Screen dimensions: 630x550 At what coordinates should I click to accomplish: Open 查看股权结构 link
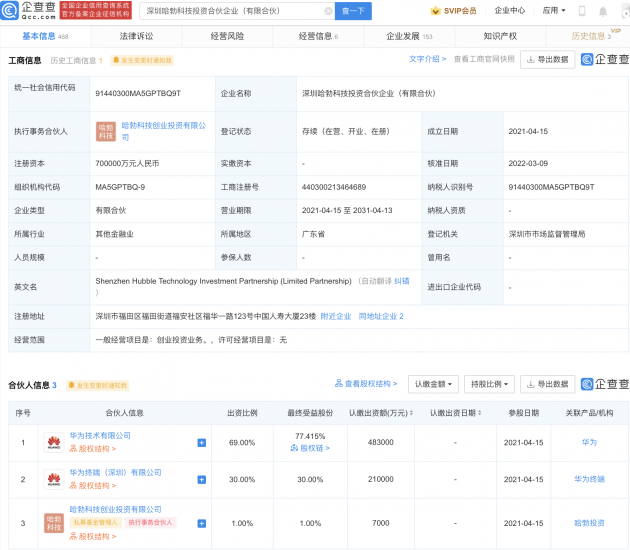366,384
